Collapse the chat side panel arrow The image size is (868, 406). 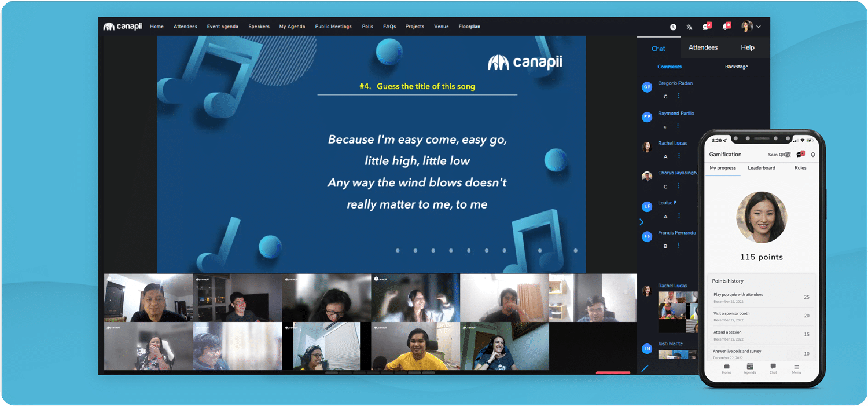[641, 222]
